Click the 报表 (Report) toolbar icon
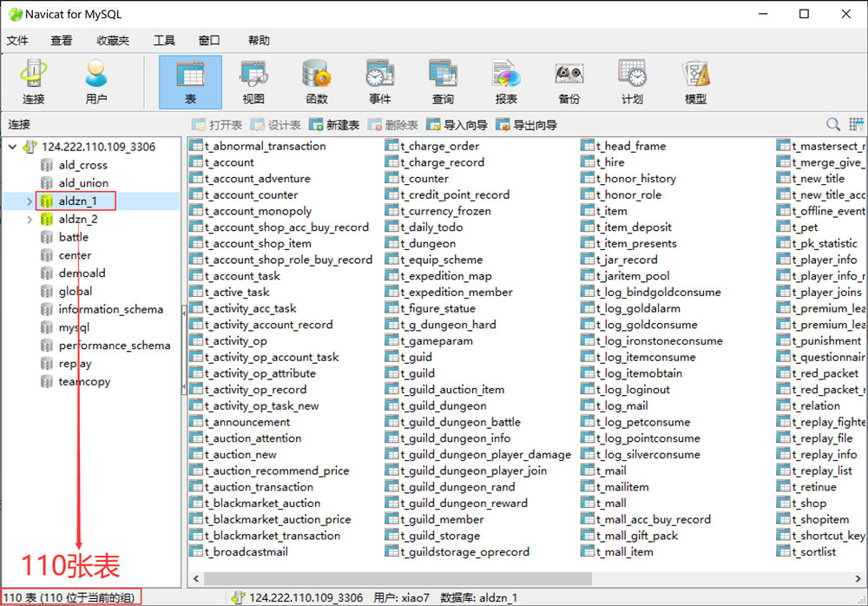868x606 pixels. point(506,82)
